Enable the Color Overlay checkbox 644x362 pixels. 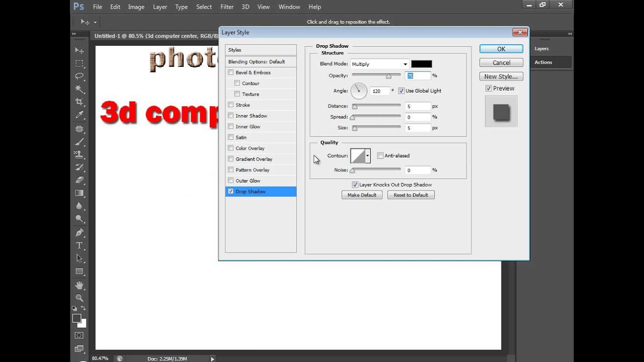(x=231, y=148)
